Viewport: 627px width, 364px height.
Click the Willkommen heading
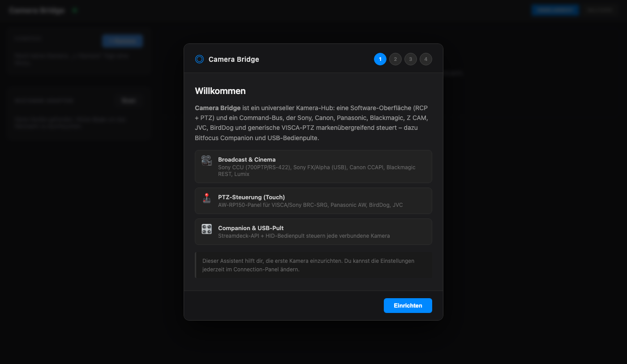pyautogui.click(x=220, y=91)
